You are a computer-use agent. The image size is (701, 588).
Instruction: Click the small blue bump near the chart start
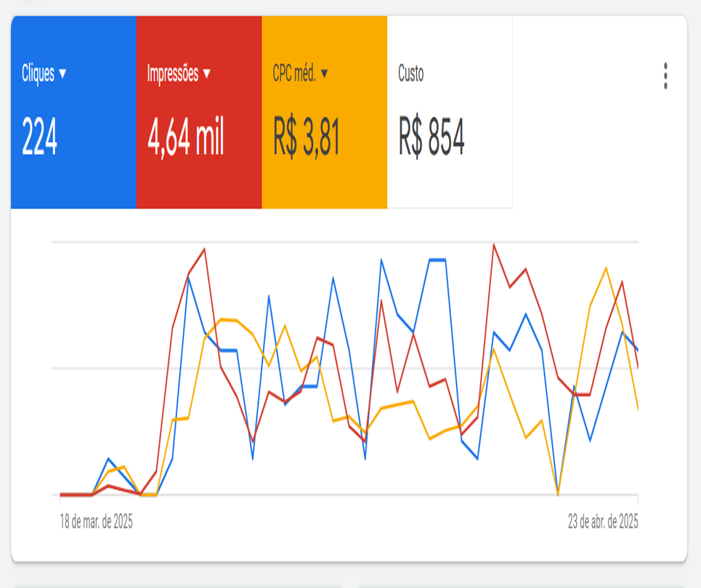pyautogui.click(x=108, y=459)
